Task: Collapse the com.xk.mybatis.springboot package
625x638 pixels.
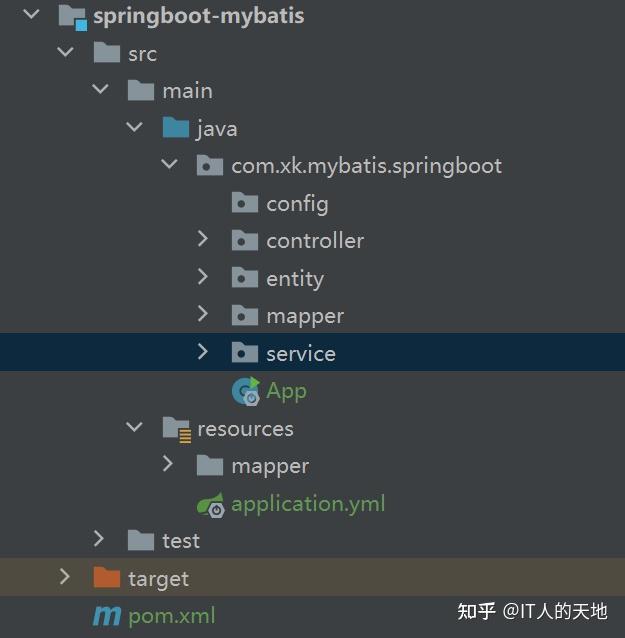Action: [169, 164]
